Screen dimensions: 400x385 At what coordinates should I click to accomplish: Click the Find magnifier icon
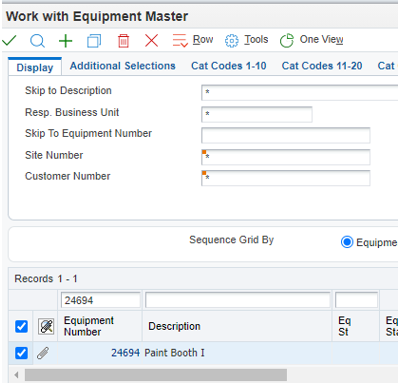[x=37, y=41]
